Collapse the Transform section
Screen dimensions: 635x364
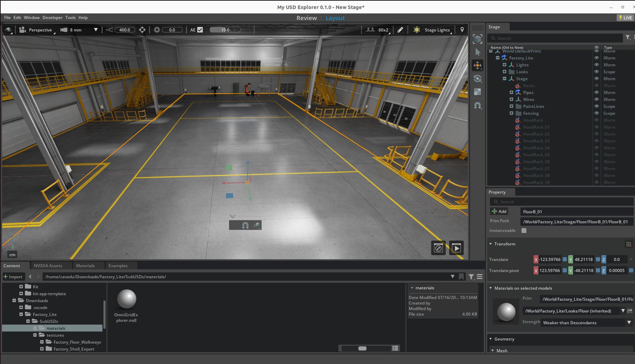pyautogui.click(x=491, y=244)
